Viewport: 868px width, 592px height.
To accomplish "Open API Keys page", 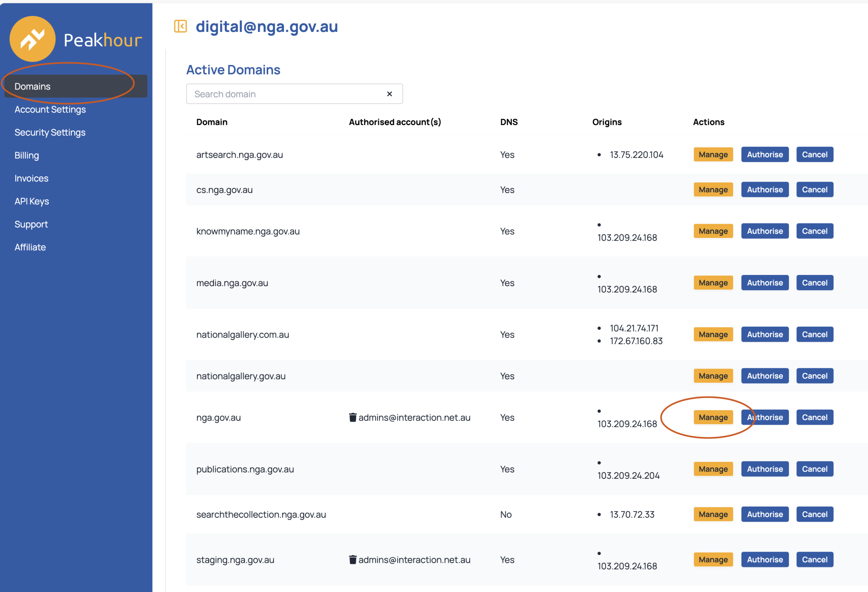I will point(32,201).
